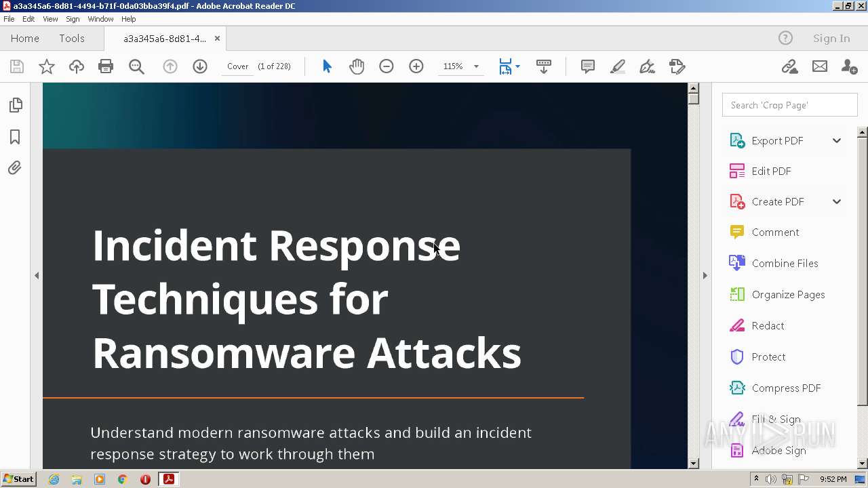Expand the Create PDF chevron
Viewport: 868px width, 488px height.
(837, 202)
